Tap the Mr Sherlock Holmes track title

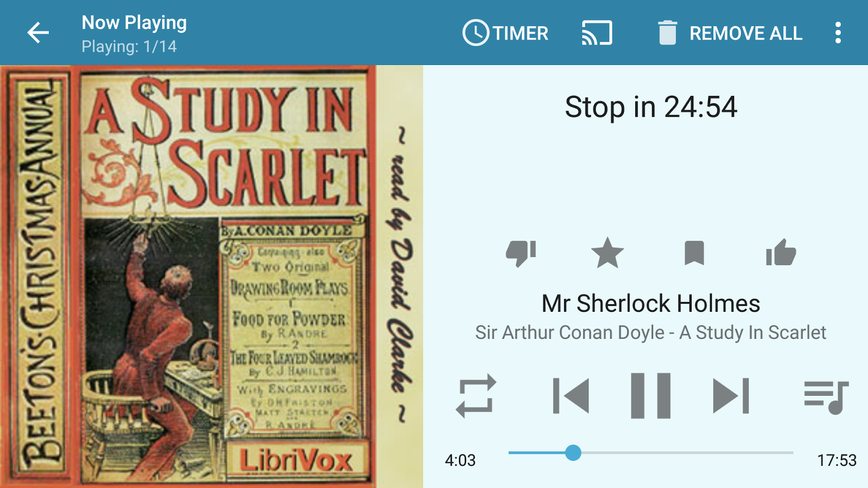651,304
